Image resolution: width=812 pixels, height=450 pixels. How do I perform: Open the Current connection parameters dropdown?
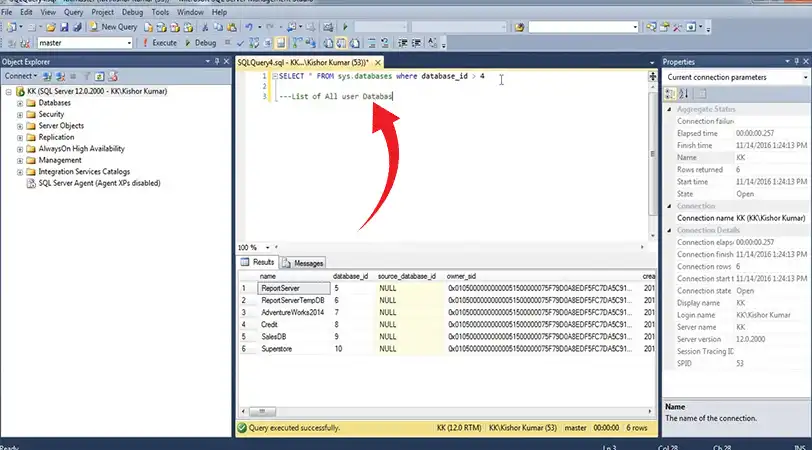click(x=805, y=77)
